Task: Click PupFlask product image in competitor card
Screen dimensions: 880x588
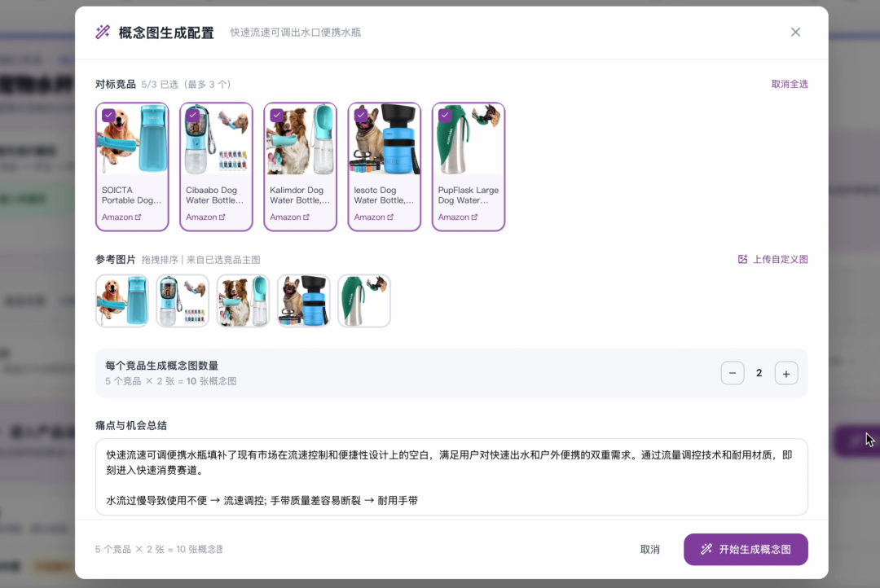Action: (469, 139)
